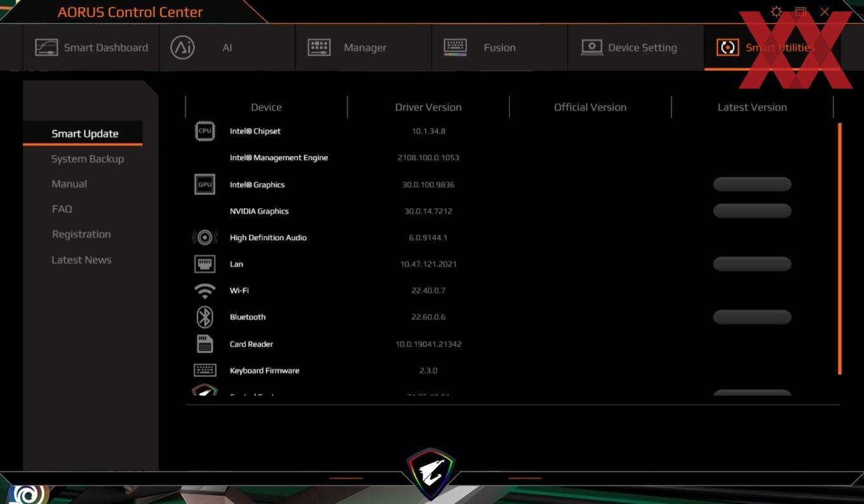Click driver version 22.60.0.6
Image resolution: width=864 pixels, height=504 pixels.
click(x=428, y=317)
